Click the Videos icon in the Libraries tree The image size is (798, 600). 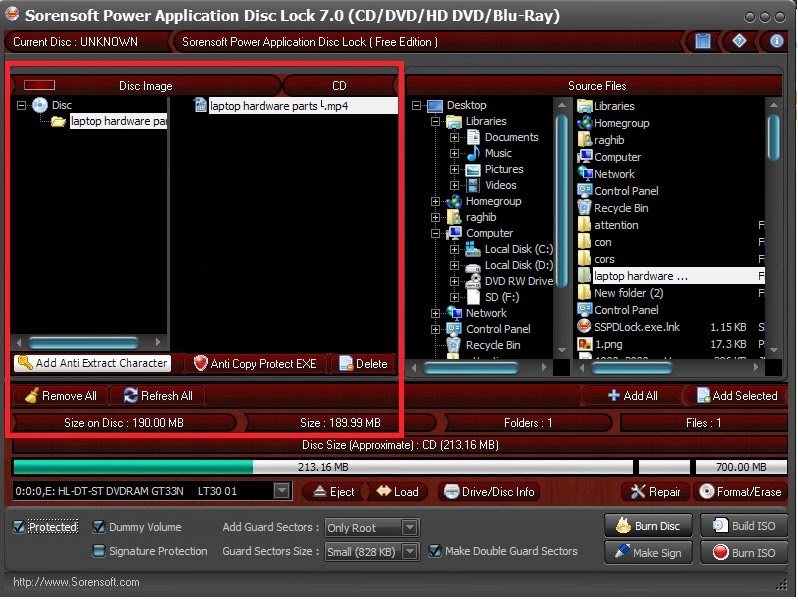pos(473,185)
